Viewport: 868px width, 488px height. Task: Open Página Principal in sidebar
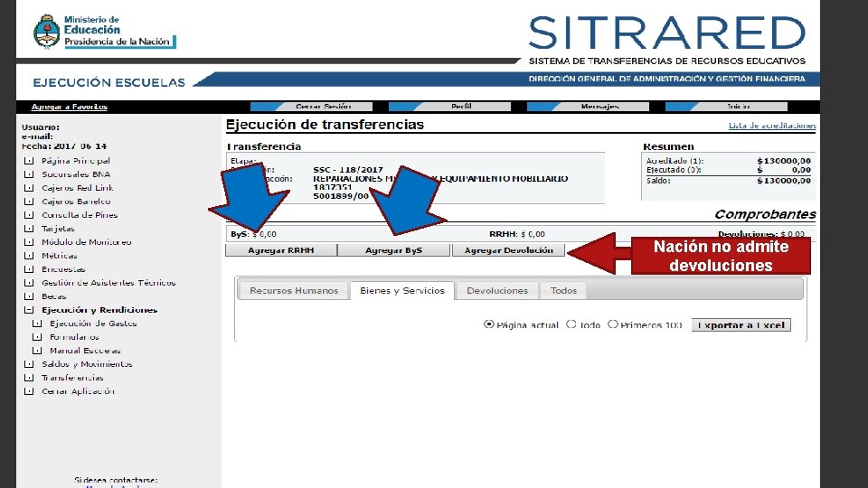[76, 161]
